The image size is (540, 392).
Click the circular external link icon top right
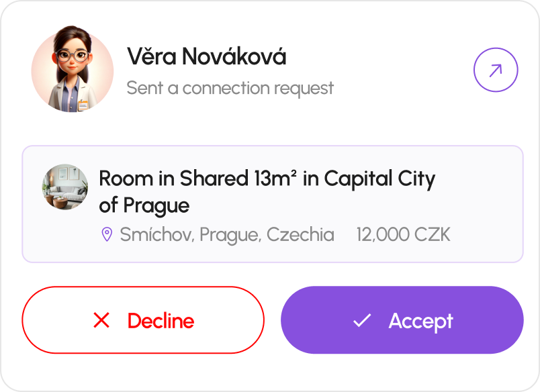click(495, 69)
